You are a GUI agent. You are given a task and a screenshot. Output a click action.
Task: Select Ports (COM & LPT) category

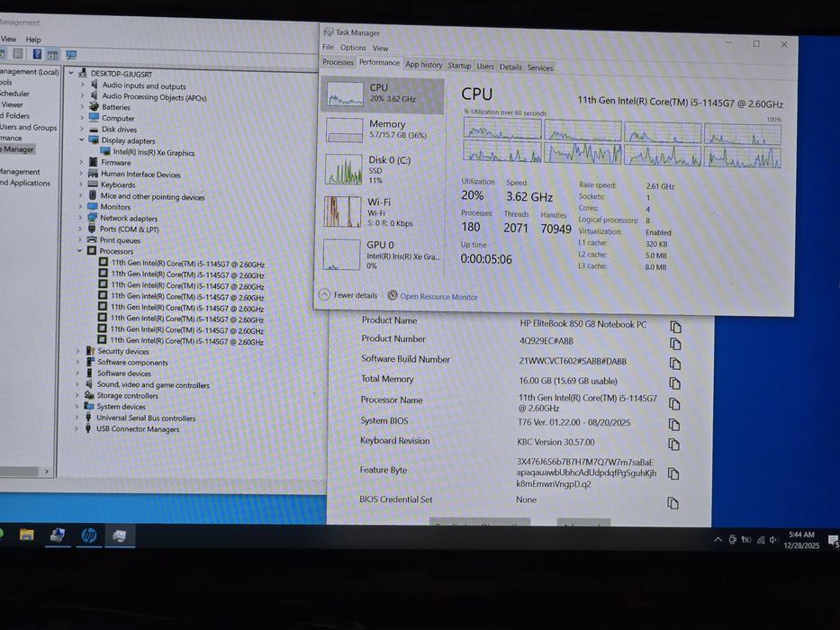click(x=122, y=229)
